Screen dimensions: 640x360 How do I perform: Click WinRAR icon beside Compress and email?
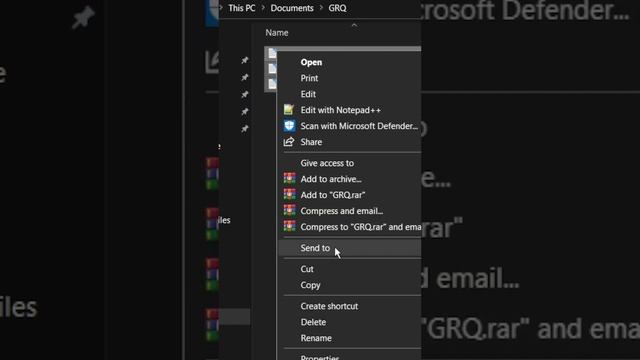[x=289, y=211]
